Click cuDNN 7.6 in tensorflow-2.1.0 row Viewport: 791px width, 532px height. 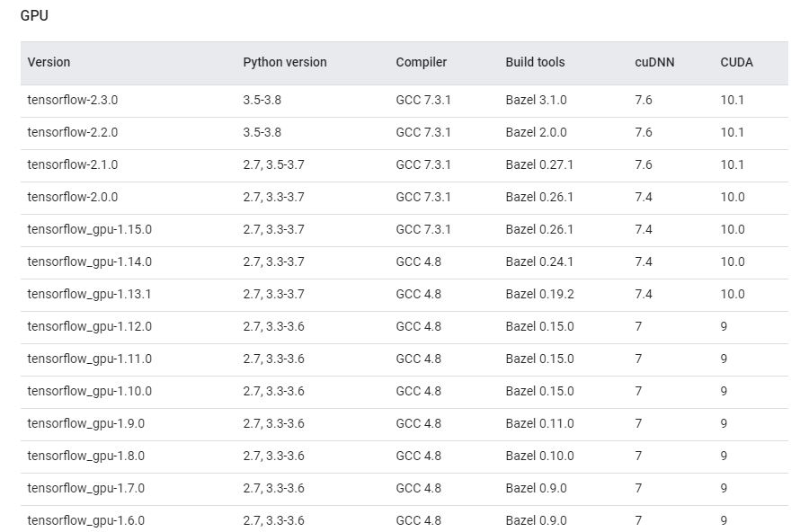644,164
